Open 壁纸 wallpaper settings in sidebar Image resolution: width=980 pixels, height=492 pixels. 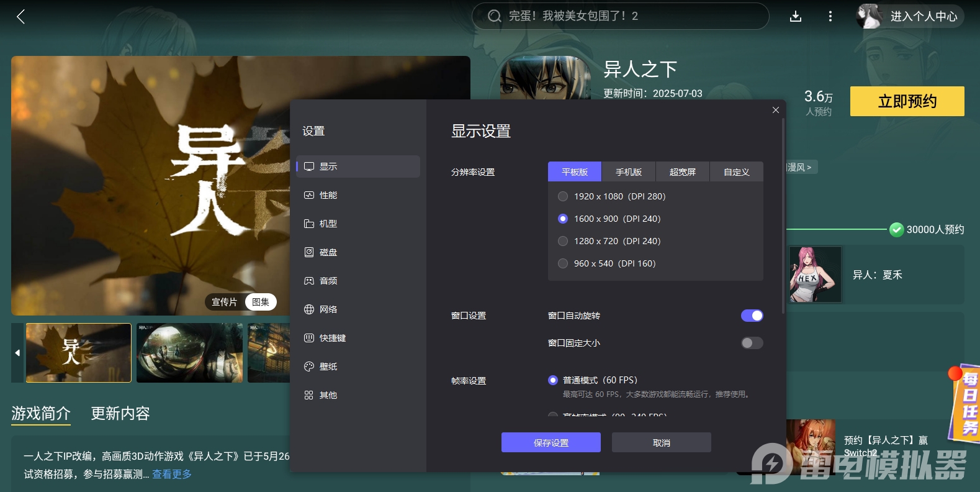click(358, 367)
